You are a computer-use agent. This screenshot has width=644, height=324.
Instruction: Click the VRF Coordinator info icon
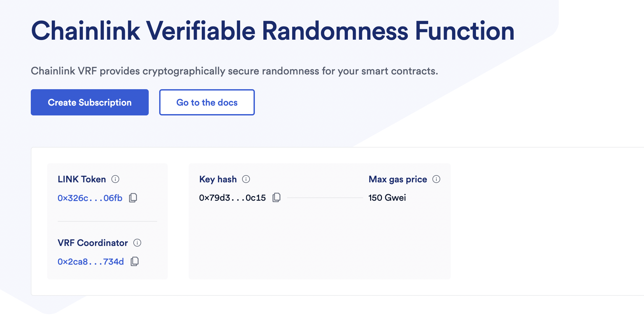tap(138, 243)
